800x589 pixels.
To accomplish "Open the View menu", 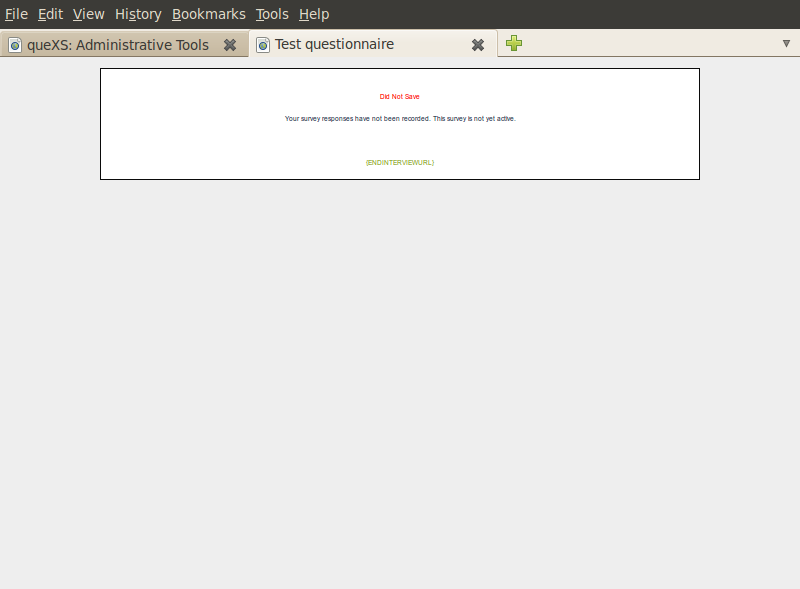I will [x=88, y=14].
